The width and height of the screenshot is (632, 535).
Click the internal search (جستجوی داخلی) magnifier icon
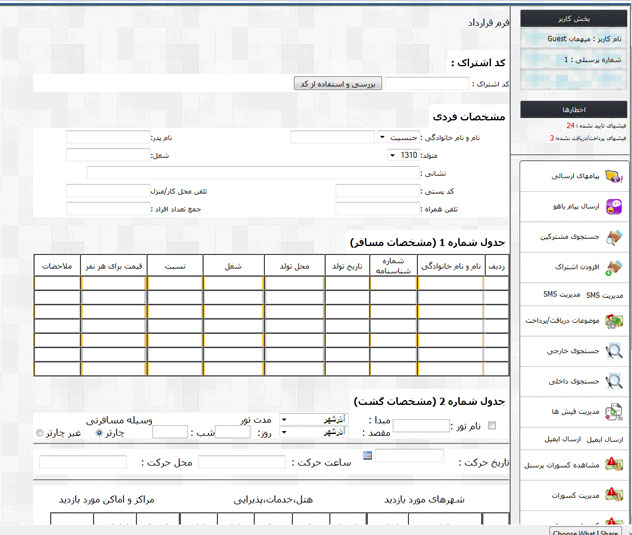click(x=614, y=381)
